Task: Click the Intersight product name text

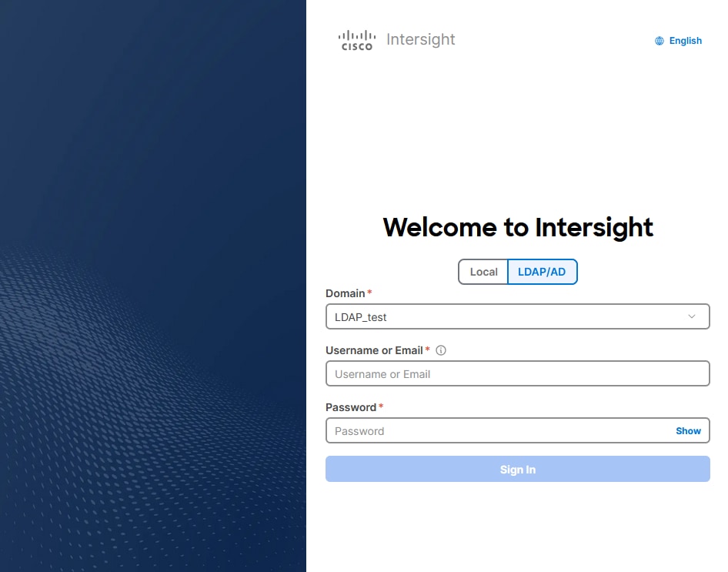Action: (421, 39)
